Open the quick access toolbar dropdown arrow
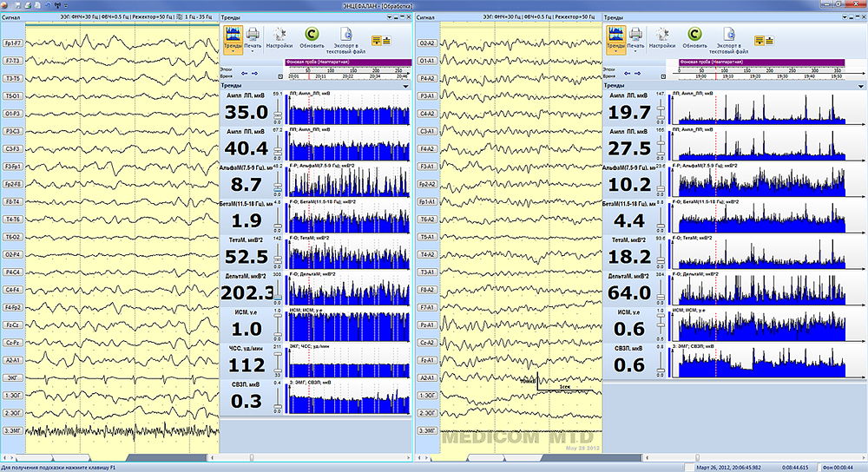 pyautogui.click(x=66, y=5)
